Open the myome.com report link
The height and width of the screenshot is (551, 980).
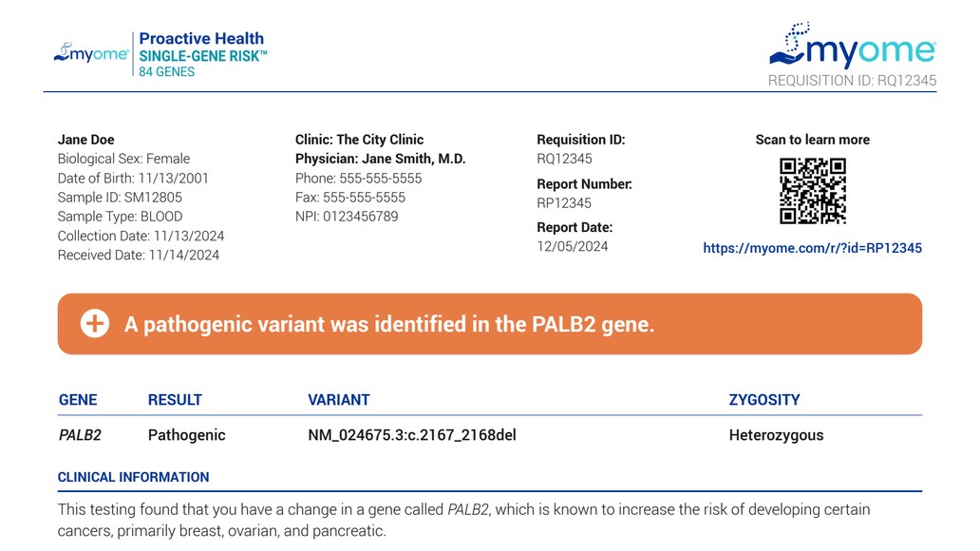[812, 248]
